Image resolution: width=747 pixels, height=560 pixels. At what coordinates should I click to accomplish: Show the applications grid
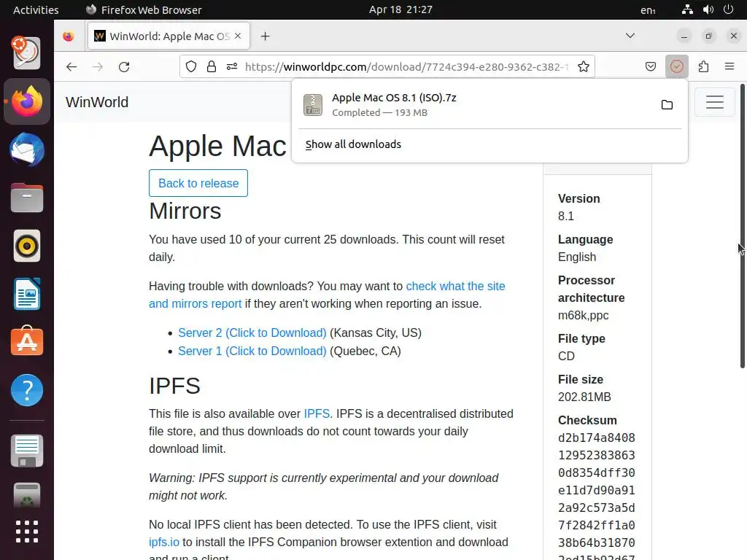tap(27, 532)
